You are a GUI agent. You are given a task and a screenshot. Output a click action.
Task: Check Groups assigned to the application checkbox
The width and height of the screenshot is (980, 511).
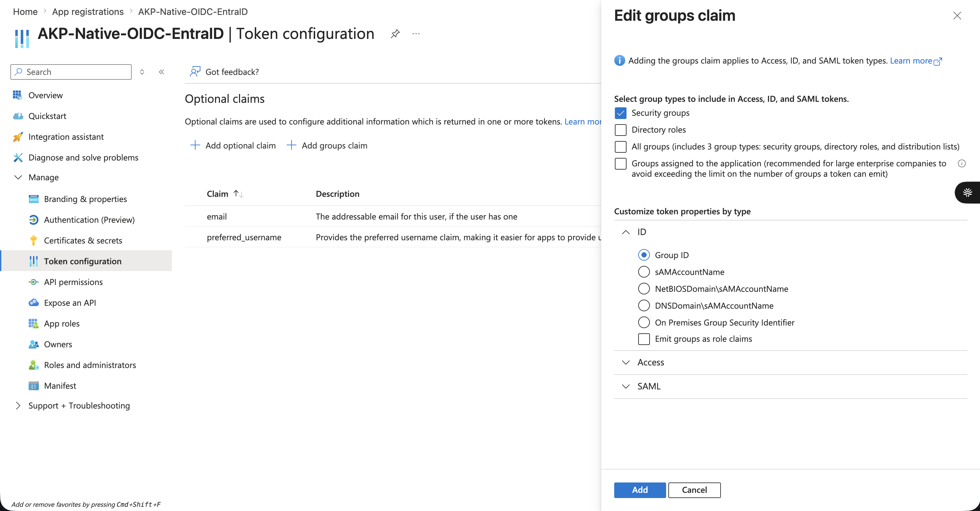(620, 164)
